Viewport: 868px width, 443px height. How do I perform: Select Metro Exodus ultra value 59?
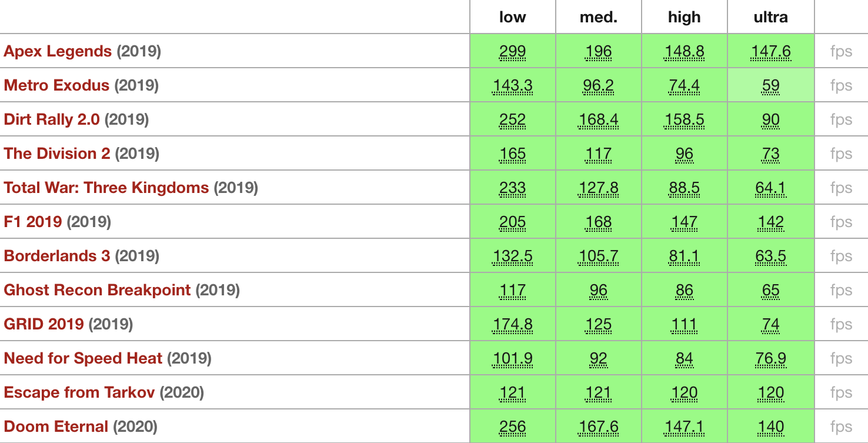(770, 86)
